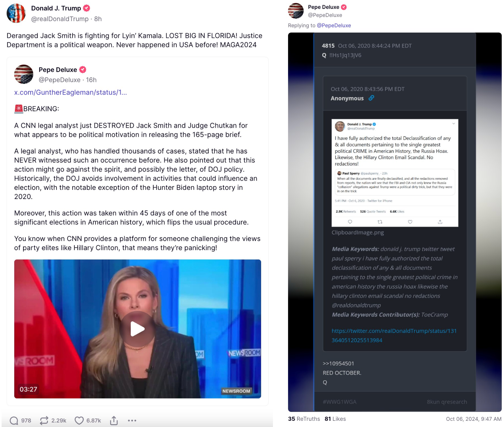
Task: Open the three-dots more options menu
Action: pos(132,420)
